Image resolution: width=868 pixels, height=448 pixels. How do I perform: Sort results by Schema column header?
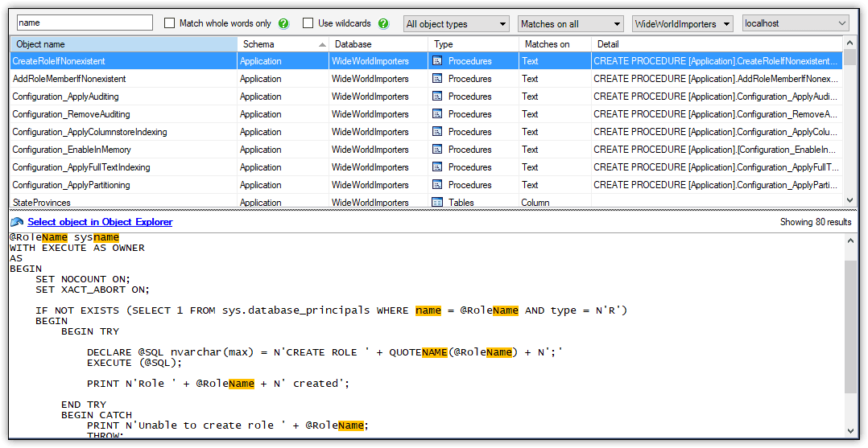point(283,44)
